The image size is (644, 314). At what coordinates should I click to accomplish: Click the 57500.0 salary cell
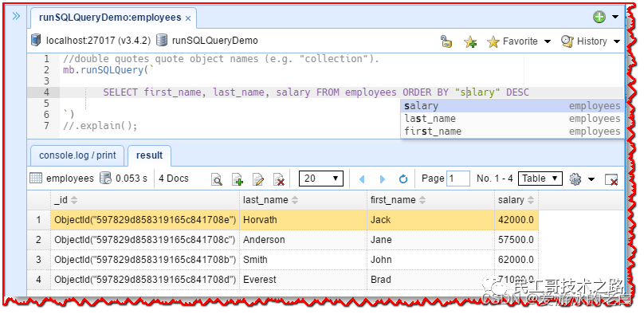[516, 240]
